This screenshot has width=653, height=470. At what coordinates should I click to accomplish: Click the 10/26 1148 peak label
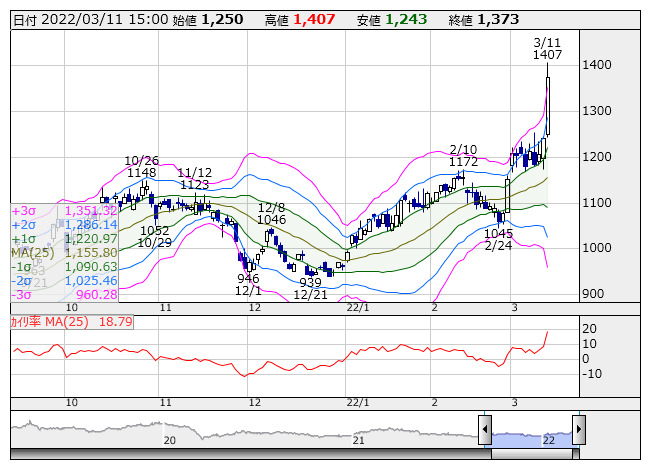coord(142,167)
